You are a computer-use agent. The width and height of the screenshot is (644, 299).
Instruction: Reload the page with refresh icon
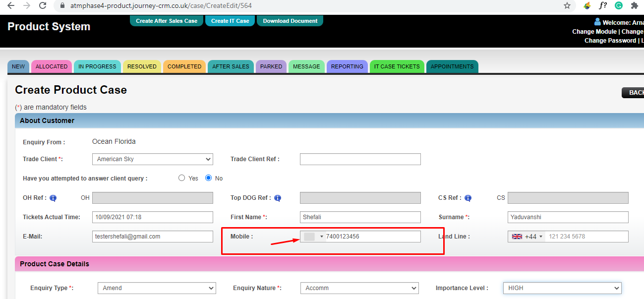pos(43,6)
